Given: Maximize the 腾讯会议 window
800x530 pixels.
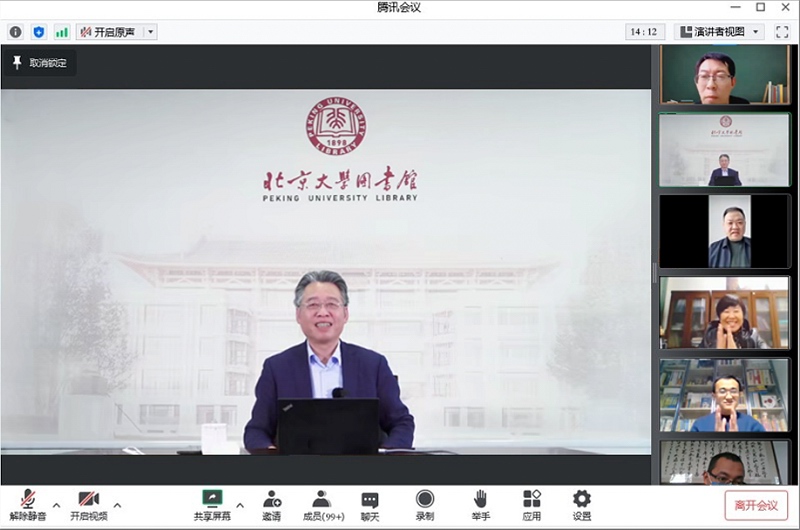Looking at the screenshot, I should 760,7.
